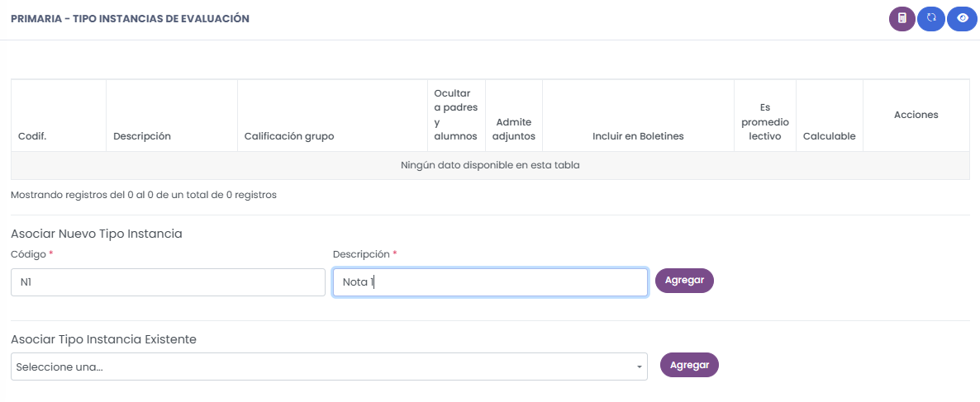Sort table by Descripción column header
This screenshot has width=980, height=402.
142,136
